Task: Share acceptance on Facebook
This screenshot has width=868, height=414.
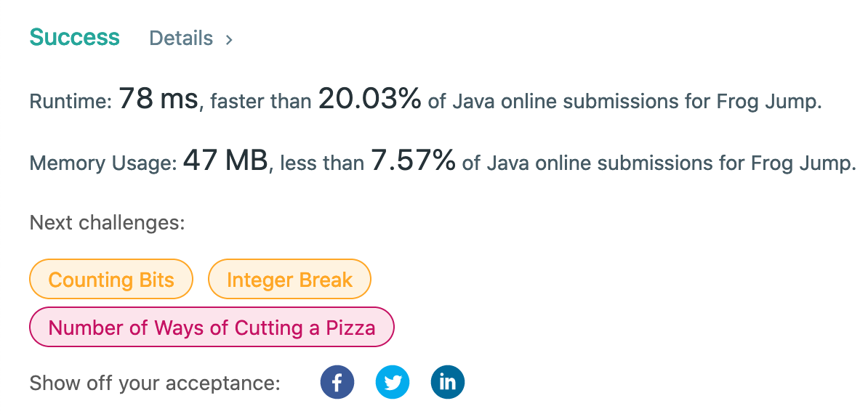Action: (x=337, y=382)
